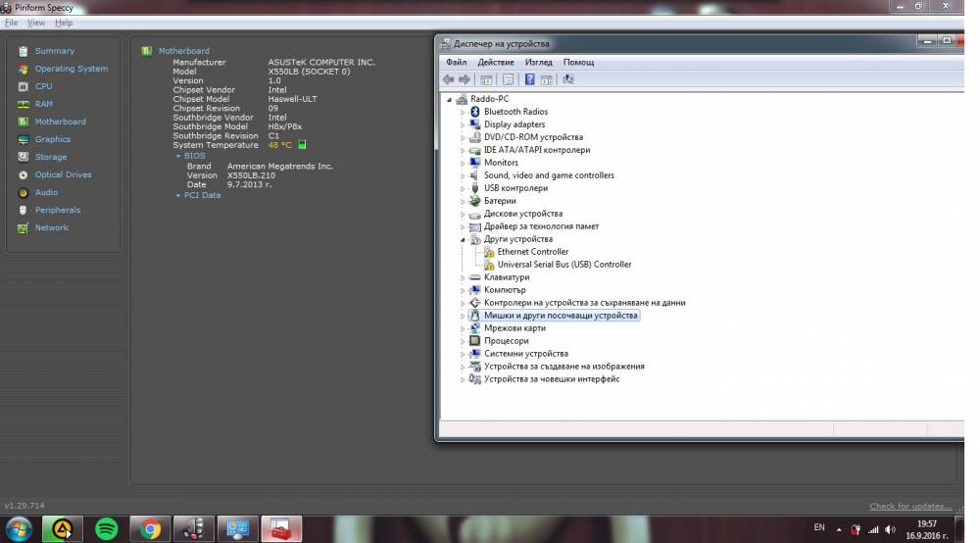The width and height of the screenshot is (980, 543).
Task: Open the Audio section in Speccy
Action: (x=46, y=192)
